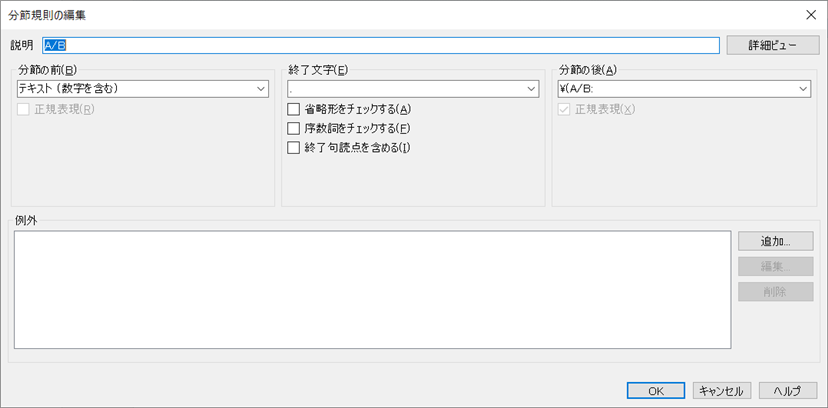This screenshot has height=408, width=828.
Task: Click the 削除 delete exception button
Action: [x=776, y=292]
